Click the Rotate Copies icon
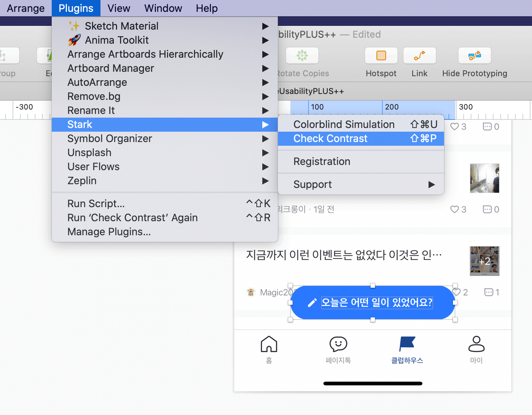532x415 pixels. 302,56
